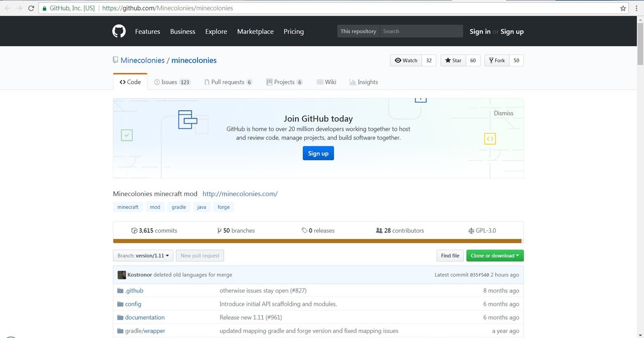Open the config folder
Viewport: 644px width, 338px height.
click(133, 304)
